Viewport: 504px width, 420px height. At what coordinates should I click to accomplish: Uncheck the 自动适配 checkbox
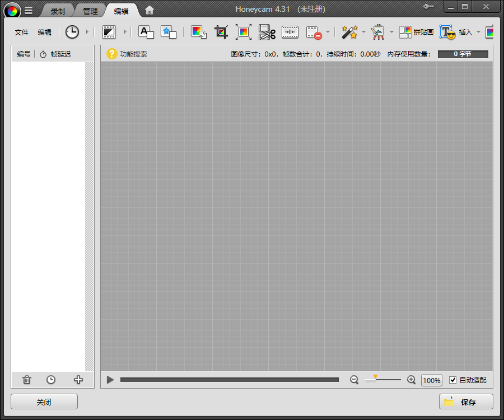(x=453, y=380)
